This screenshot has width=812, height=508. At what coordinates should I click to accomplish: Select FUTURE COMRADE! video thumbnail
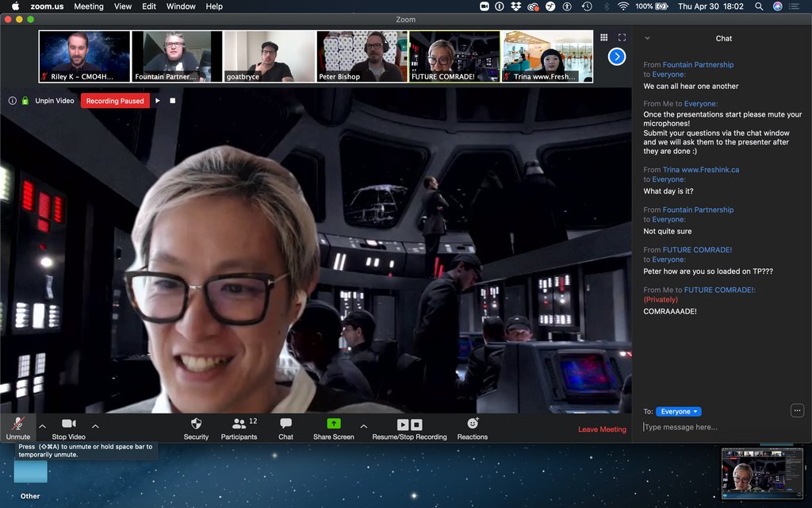454,56
